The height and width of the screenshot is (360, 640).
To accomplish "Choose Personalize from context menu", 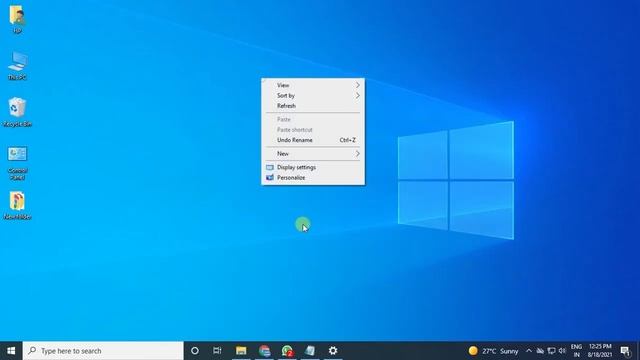I will point(313,178).
